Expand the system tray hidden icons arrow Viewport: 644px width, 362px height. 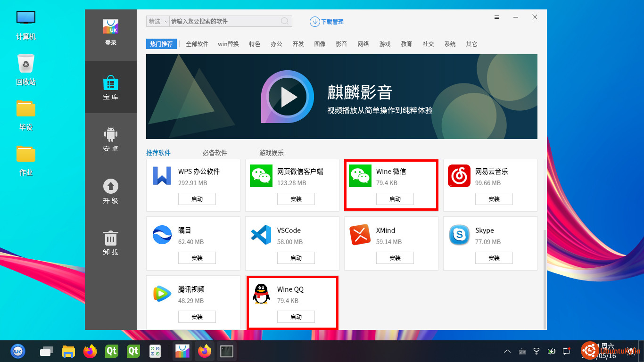(507, 351)
